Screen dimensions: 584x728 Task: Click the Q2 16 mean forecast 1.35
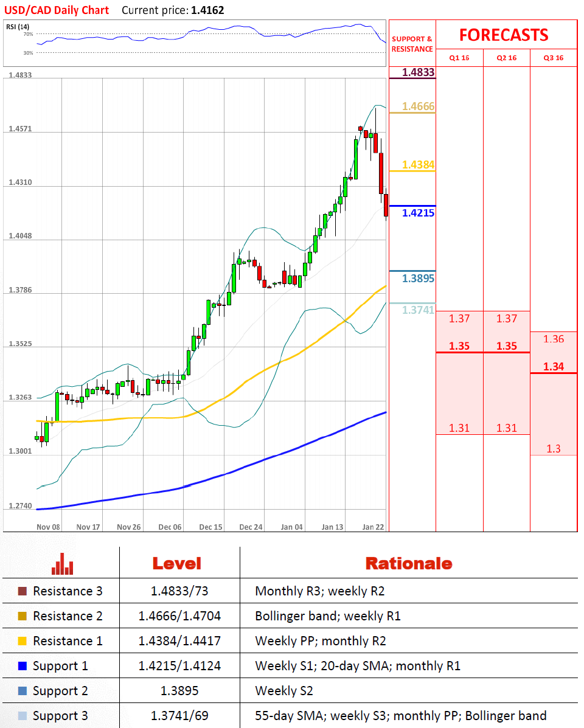pos(507,346)
